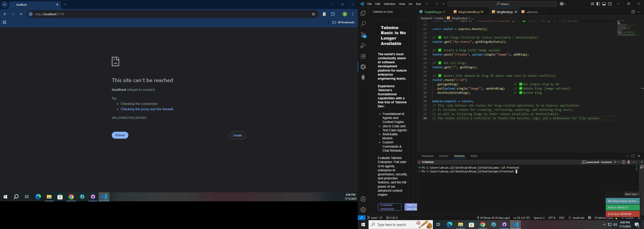Image resolution: width=644 pixels, height=229 pixels.
Task: Go forward in VS Code navigation history
Action: (x=443, y=4)
